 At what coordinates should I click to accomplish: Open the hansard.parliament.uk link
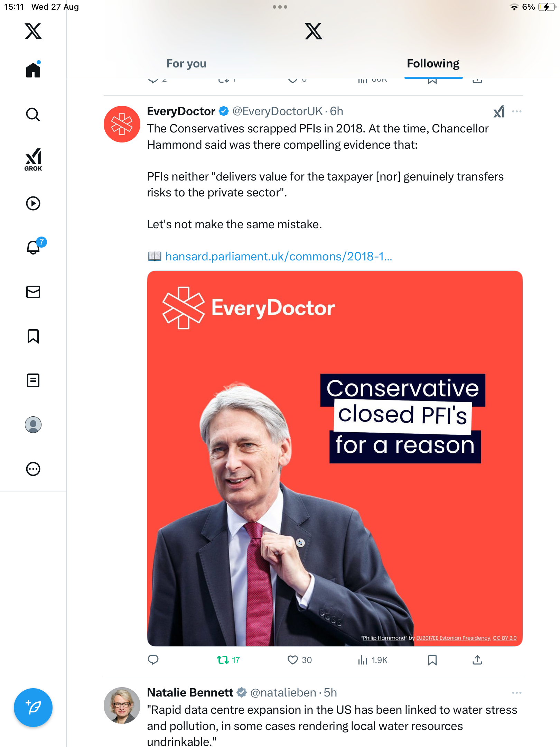coord(278,257)
